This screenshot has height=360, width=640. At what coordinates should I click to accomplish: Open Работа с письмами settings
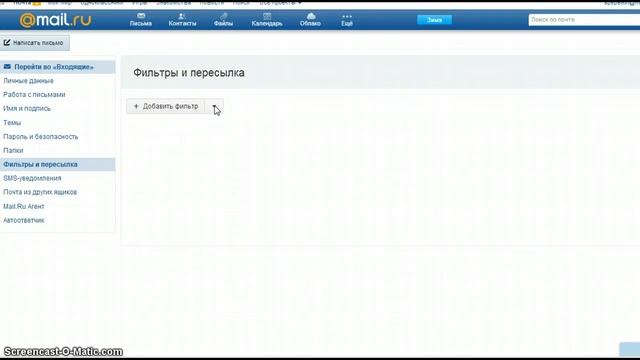pyautogui.click(x=34, y=95)
